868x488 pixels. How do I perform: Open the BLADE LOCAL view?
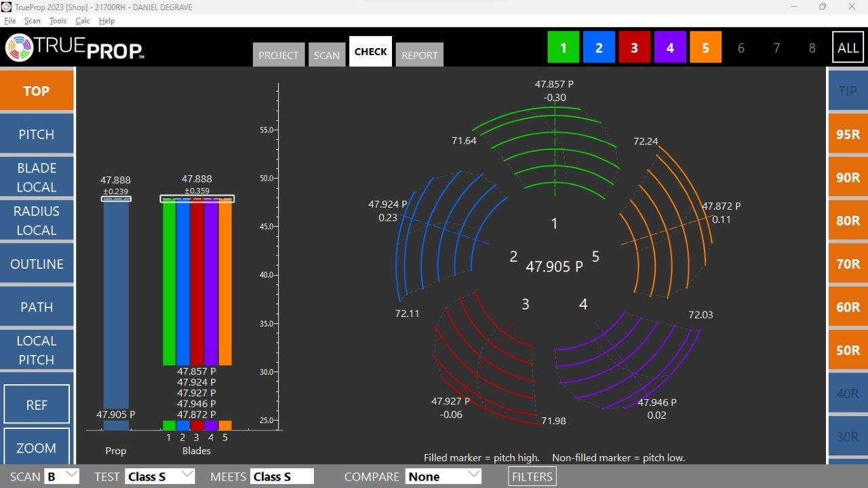[x=37, y=177]
